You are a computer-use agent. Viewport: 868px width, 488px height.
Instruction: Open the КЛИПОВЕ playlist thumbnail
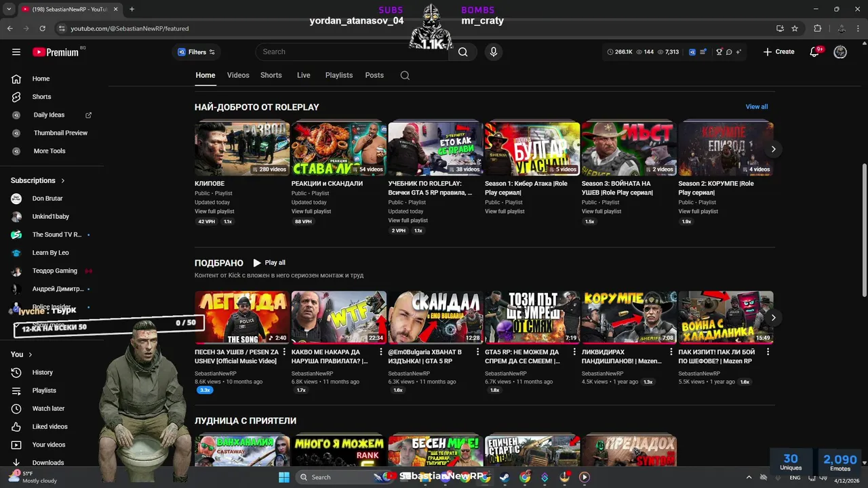242,149
